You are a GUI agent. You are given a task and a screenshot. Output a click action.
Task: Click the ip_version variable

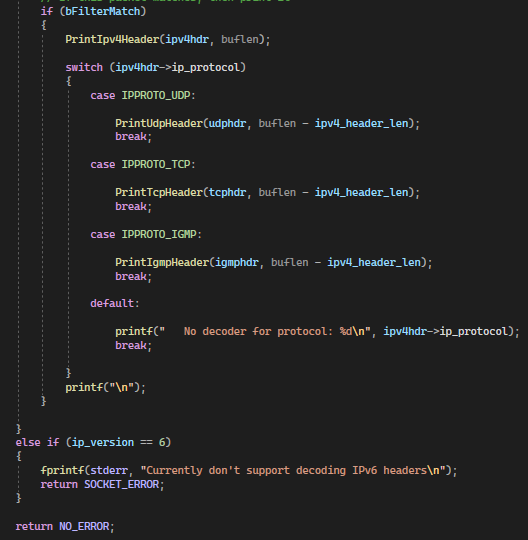[103, 442]
